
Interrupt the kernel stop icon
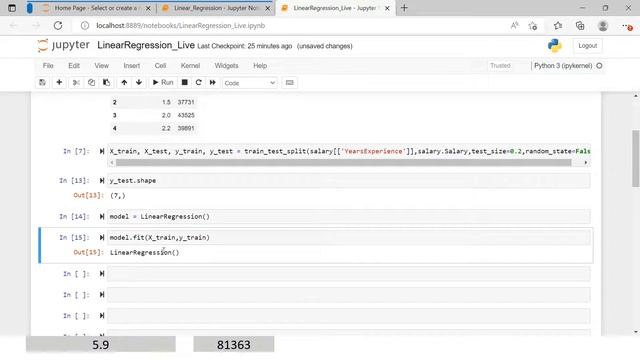184,82
